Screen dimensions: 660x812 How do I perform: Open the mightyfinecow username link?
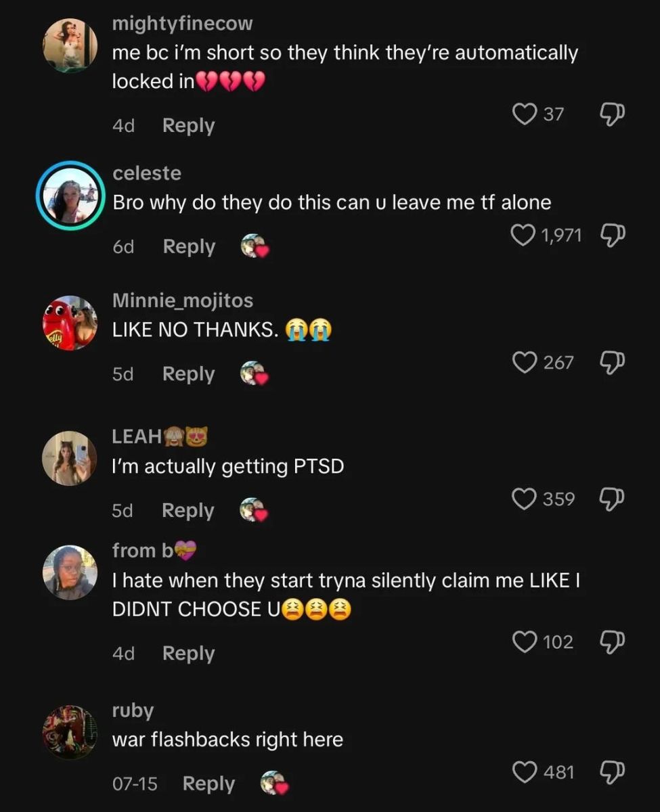[183, 23]
